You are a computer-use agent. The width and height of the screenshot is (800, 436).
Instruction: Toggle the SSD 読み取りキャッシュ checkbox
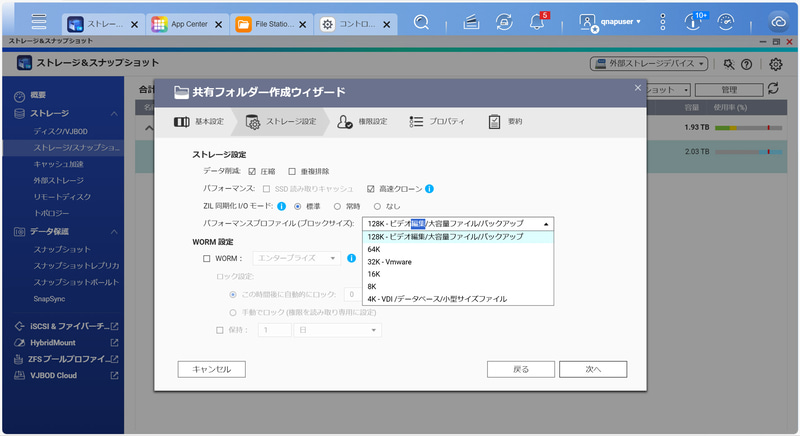(266, 189)
